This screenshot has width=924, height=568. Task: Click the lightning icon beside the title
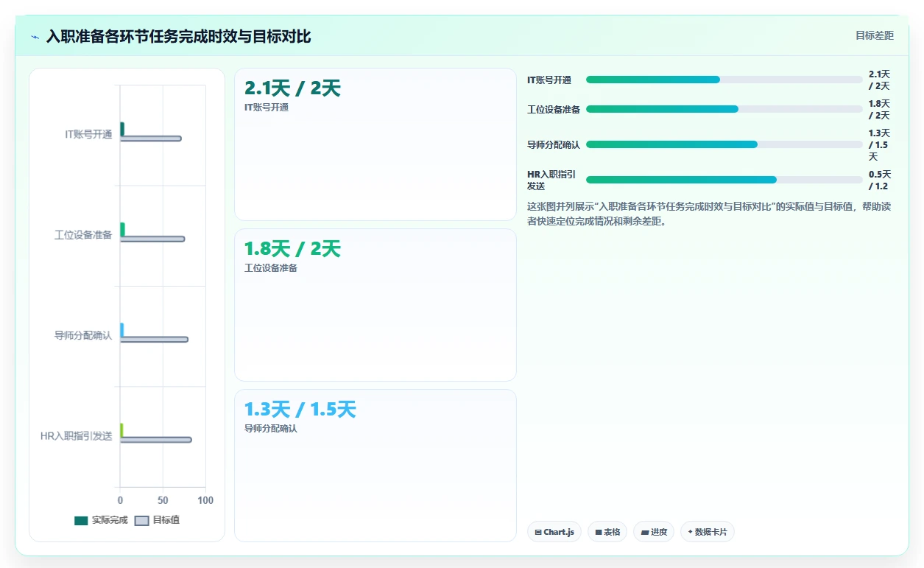[35, 37]
